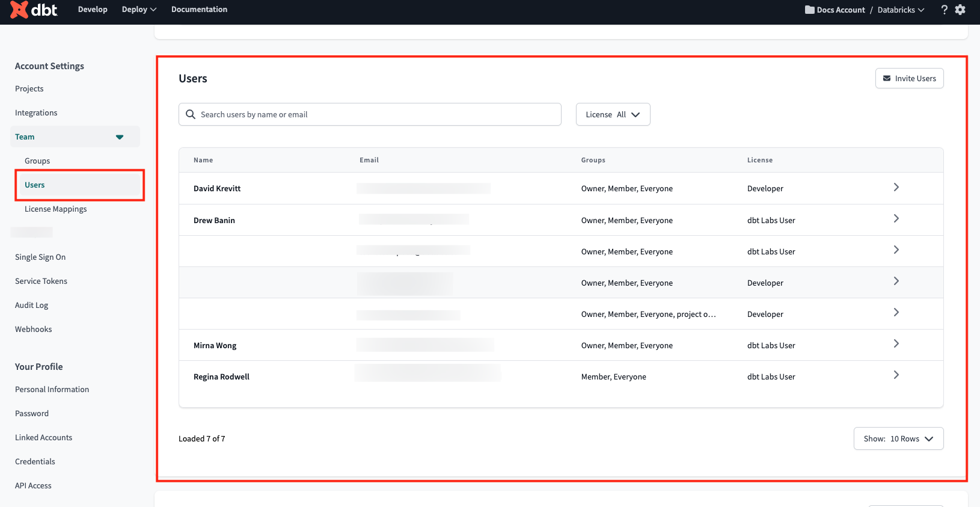Expand the Deploy menu
The width and height of the screenshot is (980, 507).
pos(139,10)
